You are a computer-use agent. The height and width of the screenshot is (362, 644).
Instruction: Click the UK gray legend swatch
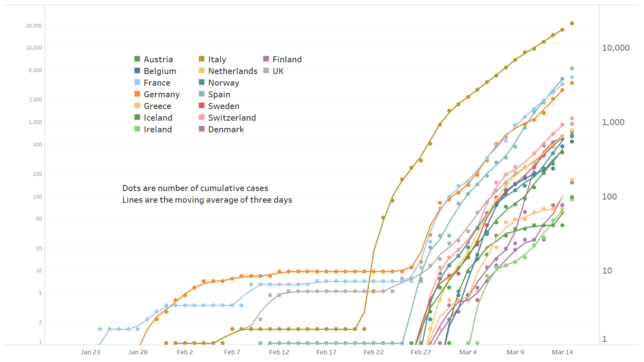[x=266, y=71]
